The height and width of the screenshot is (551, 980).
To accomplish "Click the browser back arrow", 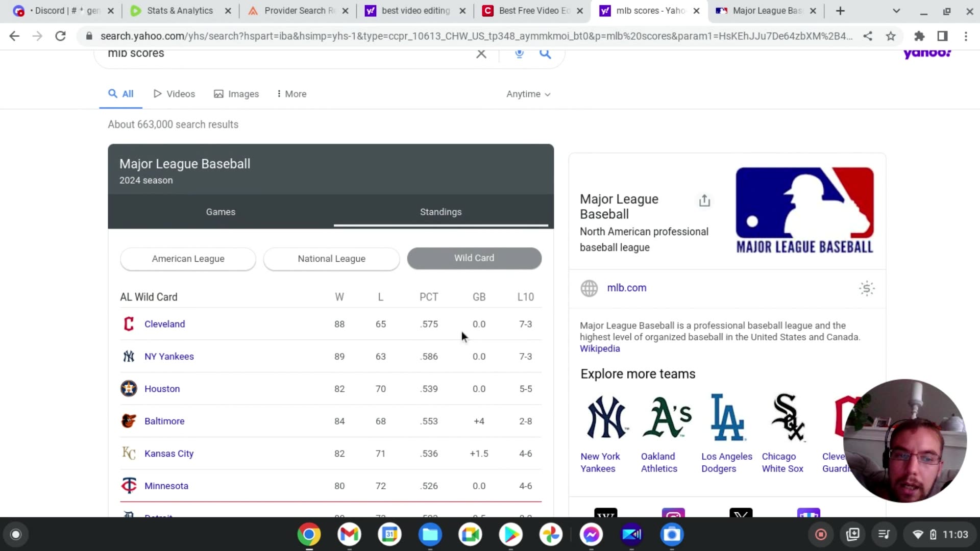I will [x=14, y=36].
